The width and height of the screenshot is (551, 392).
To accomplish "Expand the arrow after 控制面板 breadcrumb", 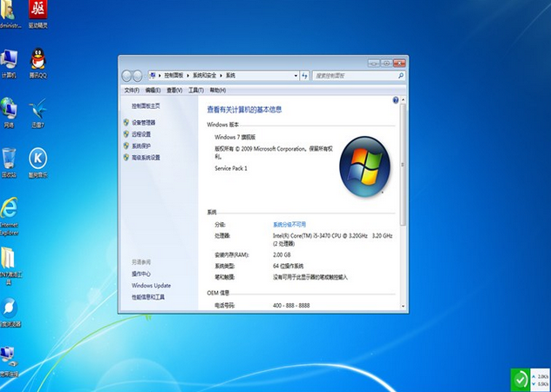I will [188, 76].
